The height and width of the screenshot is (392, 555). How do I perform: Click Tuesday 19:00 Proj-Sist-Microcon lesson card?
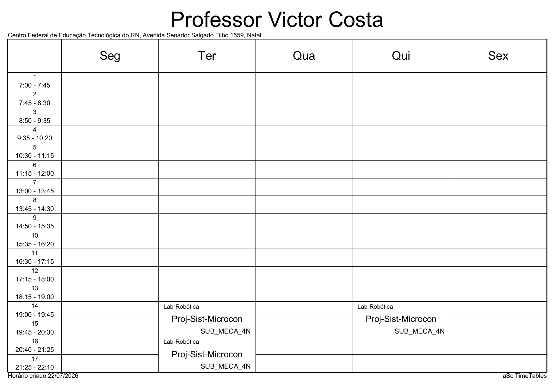(x=207, y=319)
